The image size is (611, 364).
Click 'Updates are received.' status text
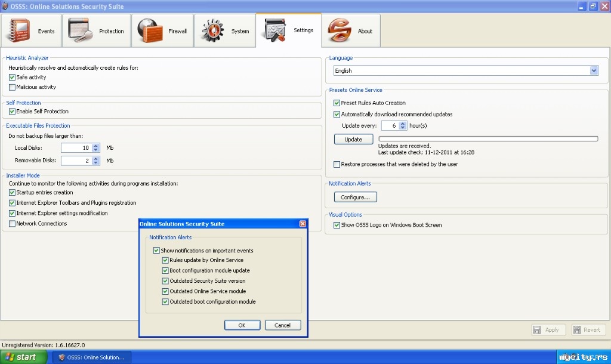pyautogui.click(x=405, y=146)
